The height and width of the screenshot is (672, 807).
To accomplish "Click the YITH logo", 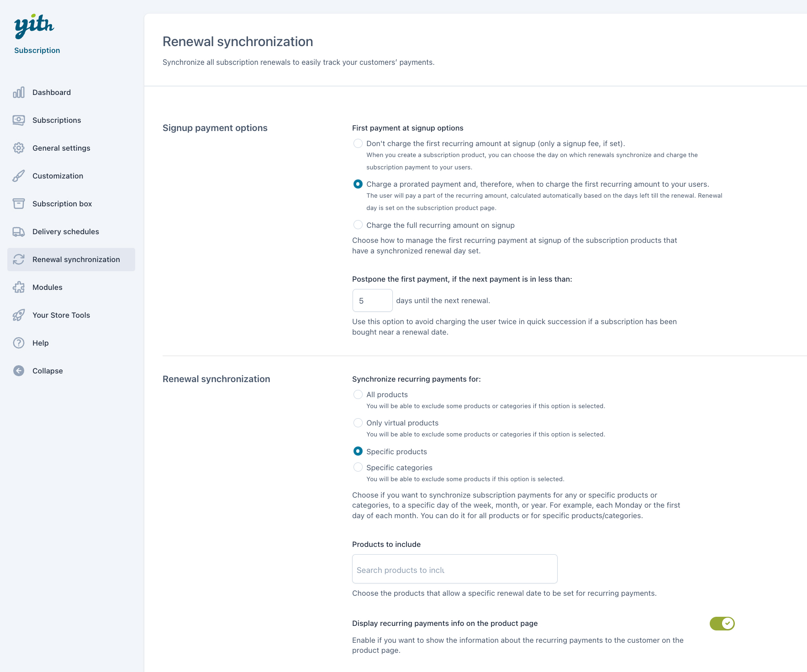I will 34,26.
